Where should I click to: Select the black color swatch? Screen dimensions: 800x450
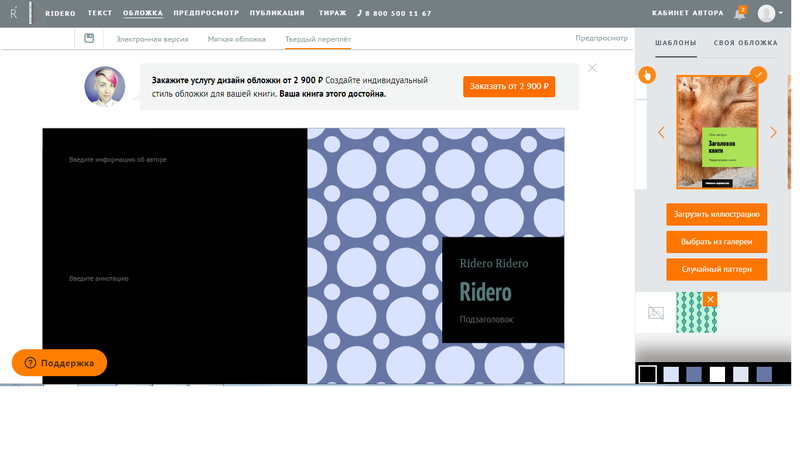coord(648,374)
